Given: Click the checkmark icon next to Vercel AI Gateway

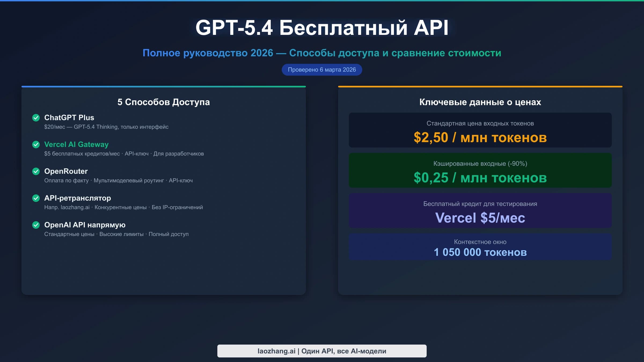Looking at the screenshot, I should coord(36,145).
